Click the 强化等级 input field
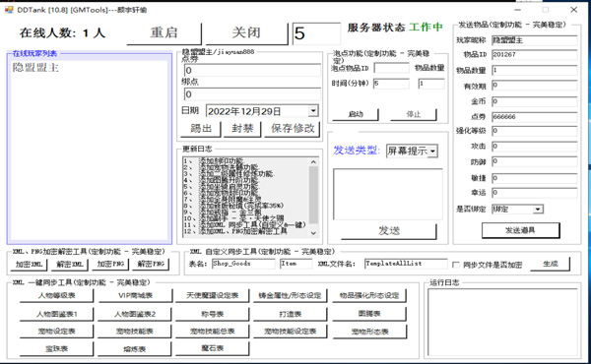This screenshot has height=364, width=591. [x=535, y=131]
